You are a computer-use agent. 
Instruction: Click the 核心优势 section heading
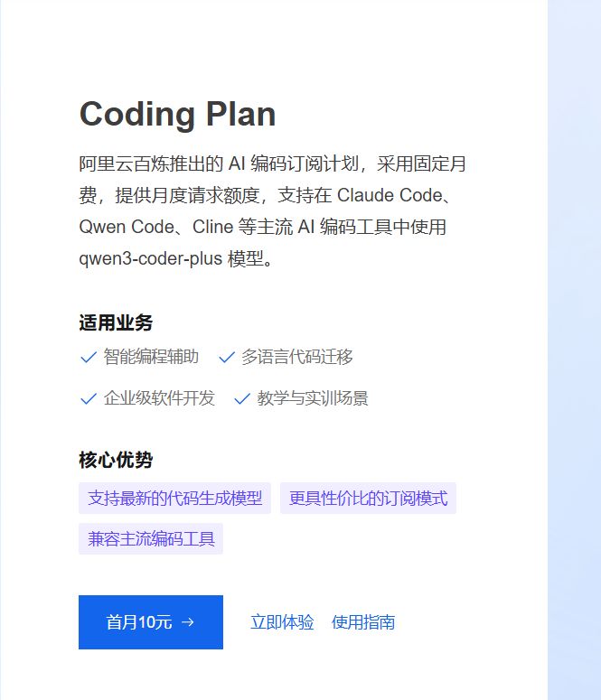click(x=116, y=461)
